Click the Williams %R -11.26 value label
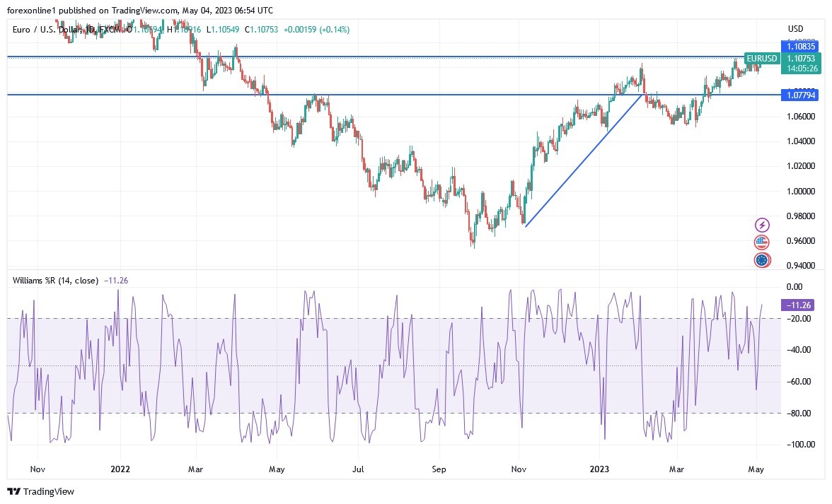The image size is (832, 504). click(x=799, y=305)
